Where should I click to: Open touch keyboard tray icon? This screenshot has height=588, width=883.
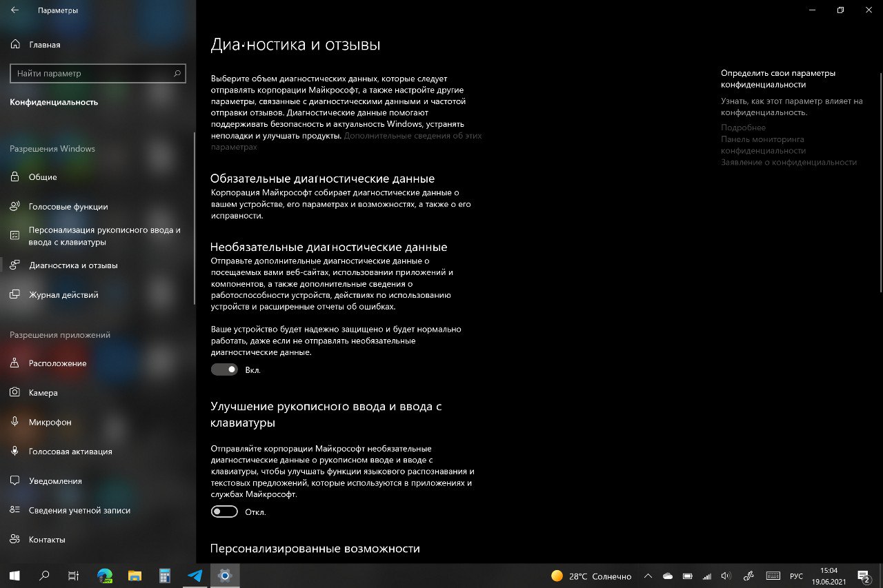pos(773,576)
